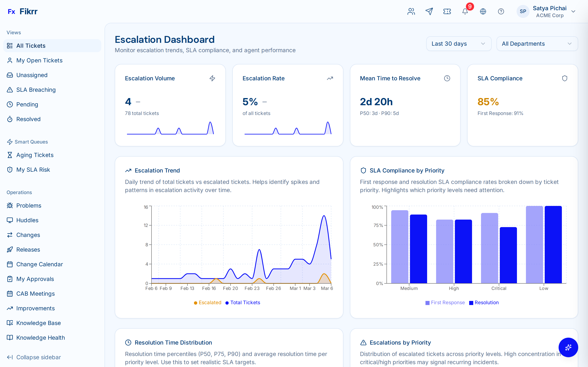Open the Aging Tickets hourglass icon
This screenshot has width=588, height=367.
pos(10,155)
